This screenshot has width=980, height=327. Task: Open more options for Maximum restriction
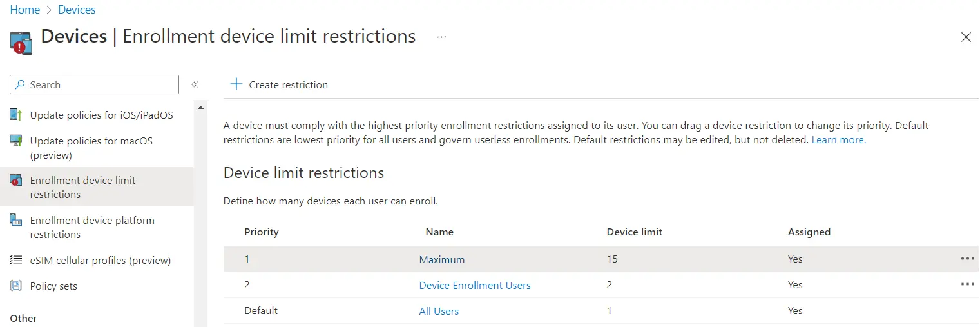pos(967,259)
